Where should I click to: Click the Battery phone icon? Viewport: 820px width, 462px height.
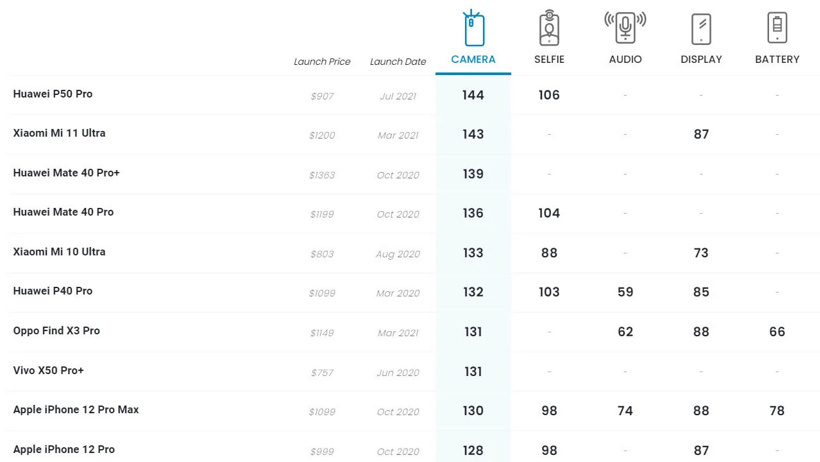(x=777, y=27)
